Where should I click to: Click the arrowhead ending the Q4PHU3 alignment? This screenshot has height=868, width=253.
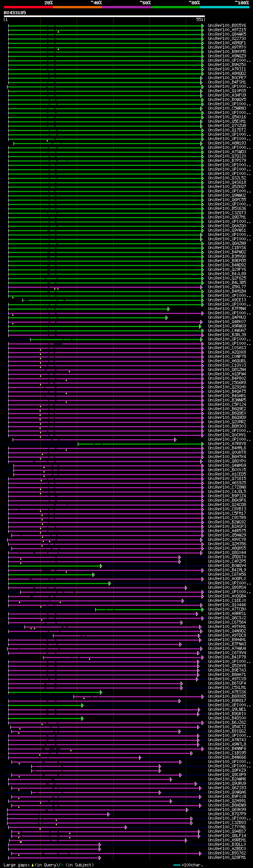tap(167, 317)
